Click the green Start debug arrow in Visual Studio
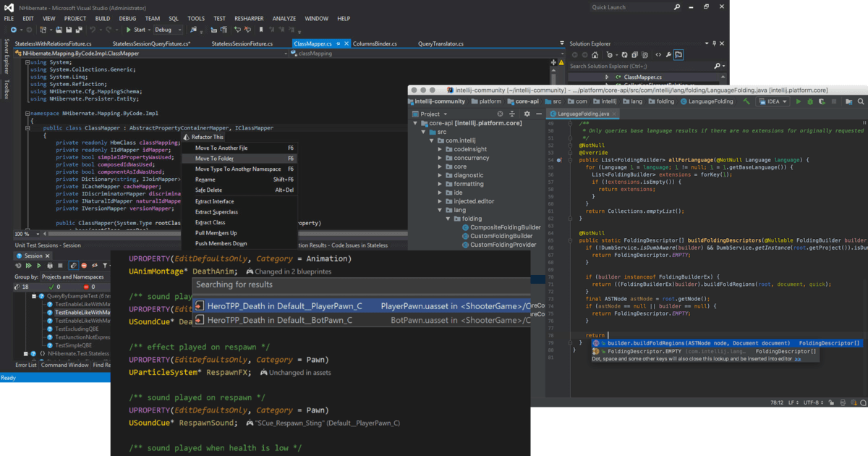The image size is (868, 456). pyautogui.click(x=129, y=30)
